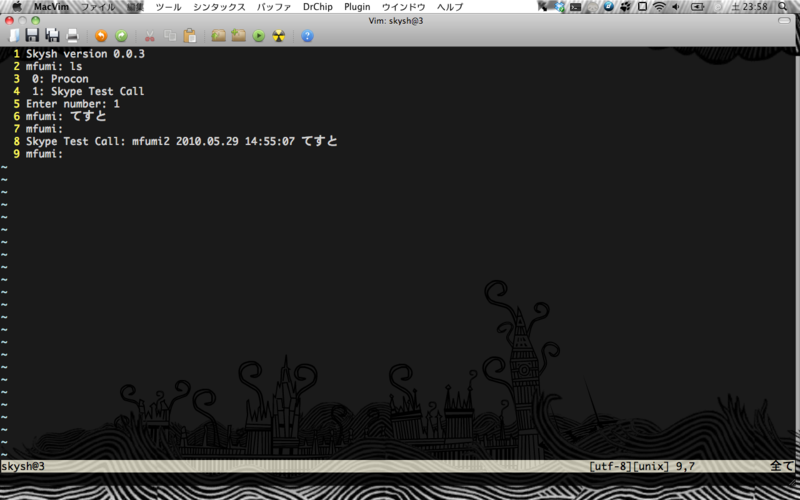This screenshot has height=500, width=800.
Task: Click the paw print menu bar icon
Action: (x=626, y=7)
